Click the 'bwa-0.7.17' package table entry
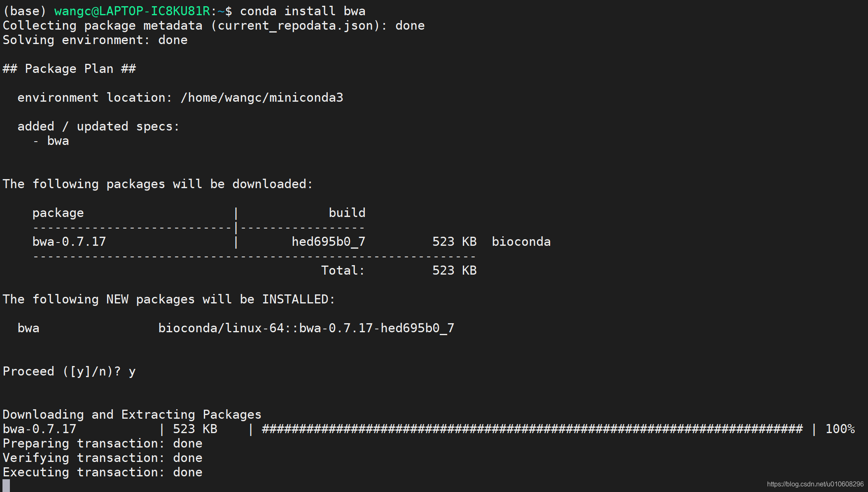Image resolution: width=868 pixels, height=492 pixels. pos(69,242)
